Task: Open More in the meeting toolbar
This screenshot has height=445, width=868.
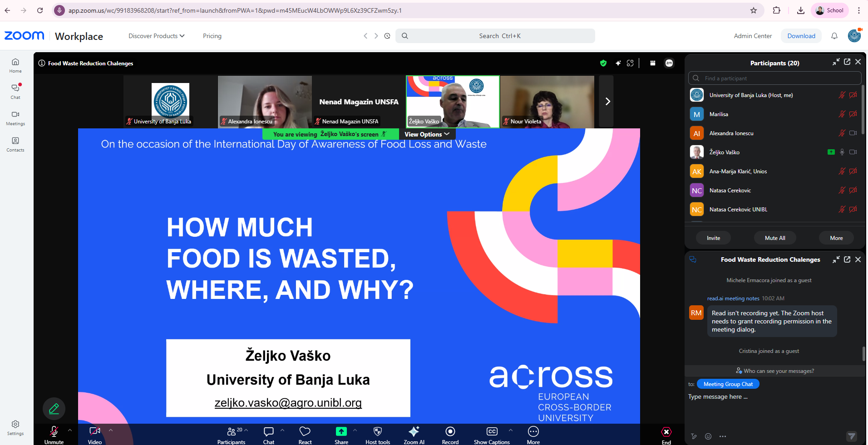Action: (x=533, y=435)
